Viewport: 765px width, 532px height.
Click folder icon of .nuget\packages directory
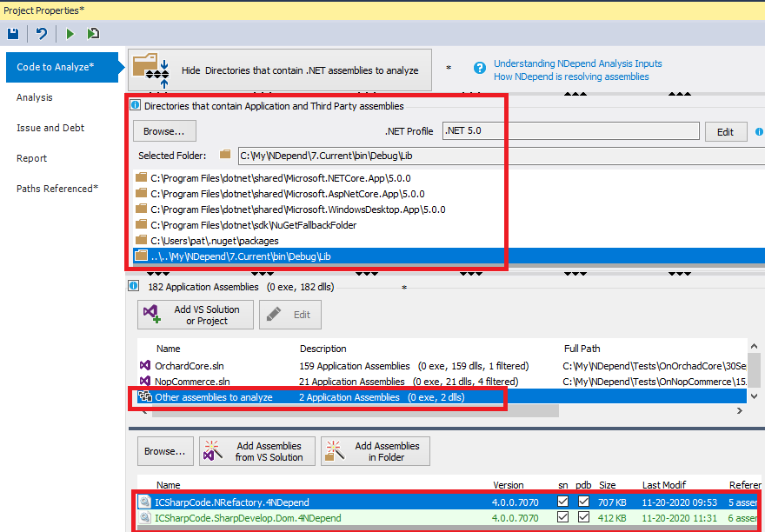[142, 240]
